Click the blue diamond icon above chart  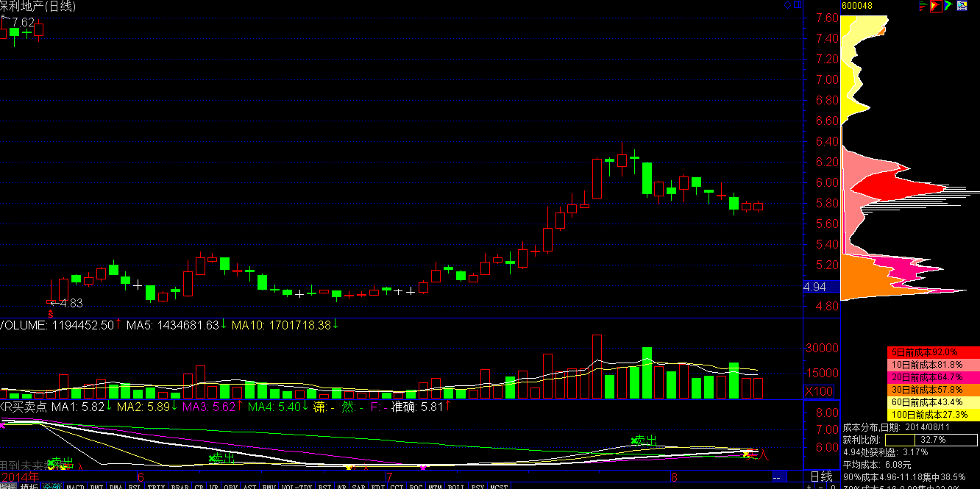click(787, 4)
